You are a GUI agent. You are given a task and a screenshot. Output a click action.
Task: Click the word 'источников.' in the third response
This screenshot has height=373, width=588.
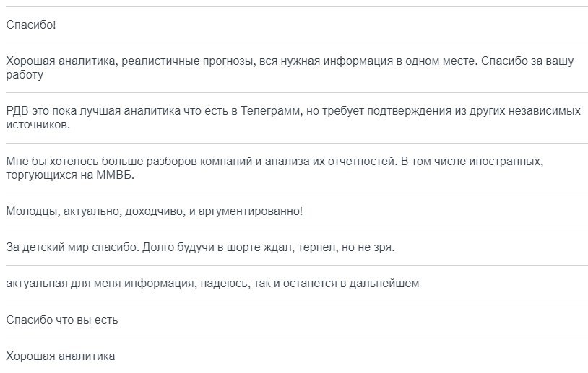[38, 125]
